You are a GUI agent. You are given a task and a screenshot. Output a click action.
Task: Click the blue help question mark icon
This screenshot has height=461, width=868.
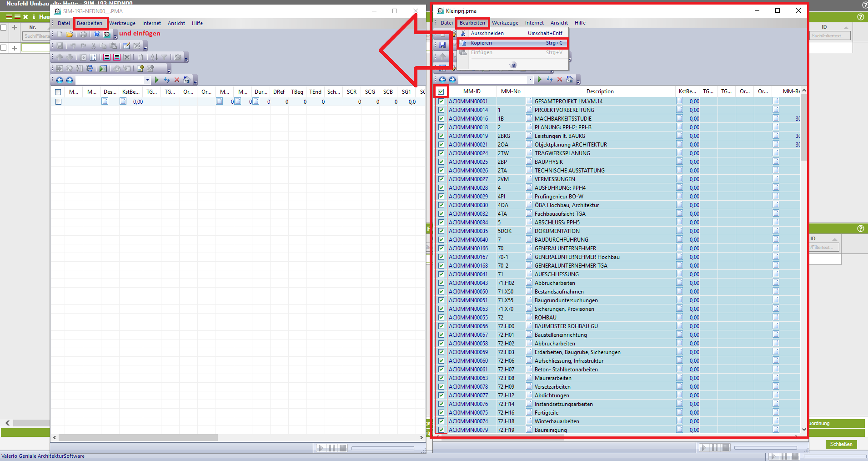tap(97, 34)
